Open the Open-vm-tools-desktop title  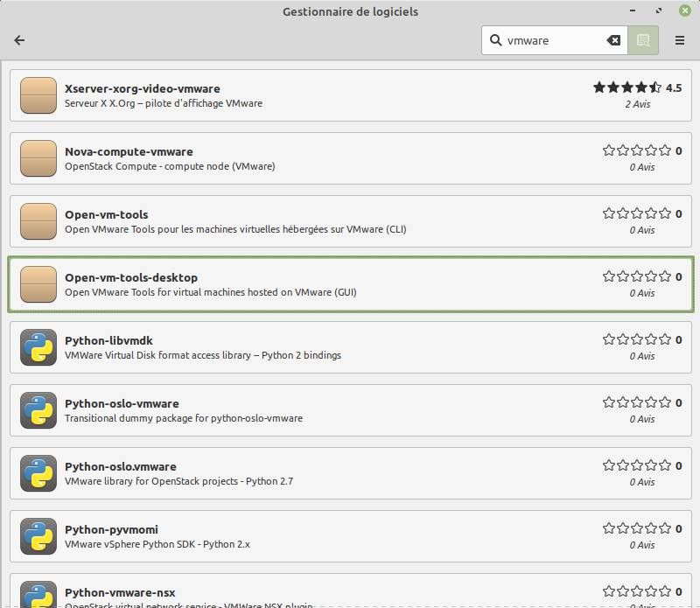131,277
